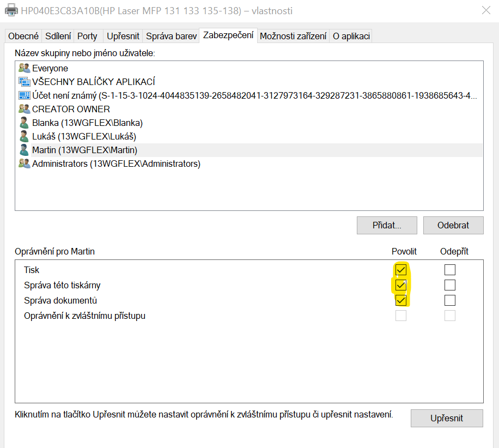Open advanced settings with Upřesnit button
The width and height of the screenshot is (499, 448).
coord(446,418)
